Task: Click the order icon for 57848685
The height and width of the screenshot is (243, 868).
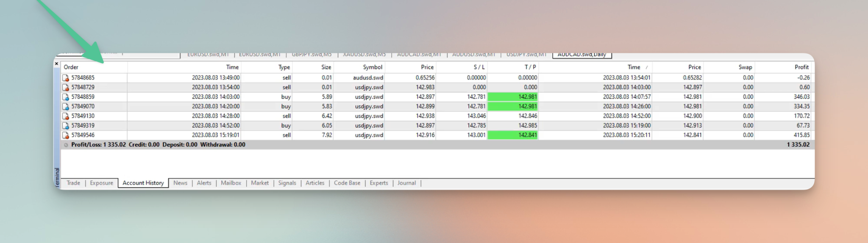Action: pos(66,78)
